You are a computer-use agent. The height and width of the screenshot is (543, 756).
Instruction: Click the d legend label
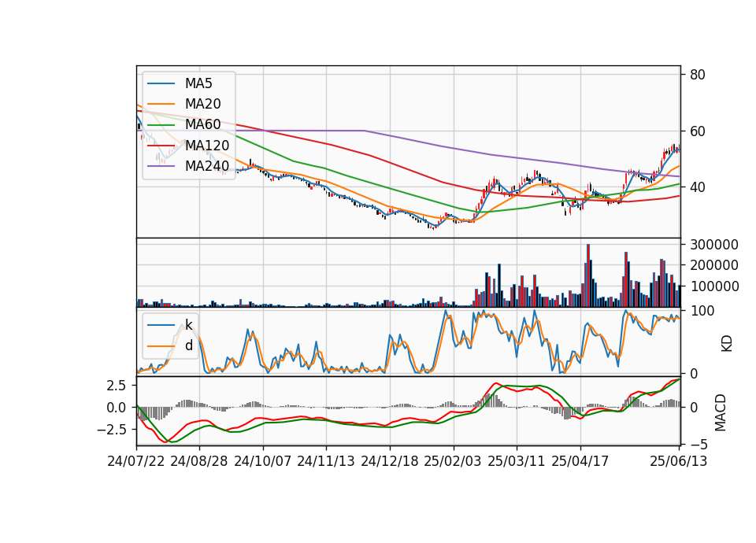point(188,345)
